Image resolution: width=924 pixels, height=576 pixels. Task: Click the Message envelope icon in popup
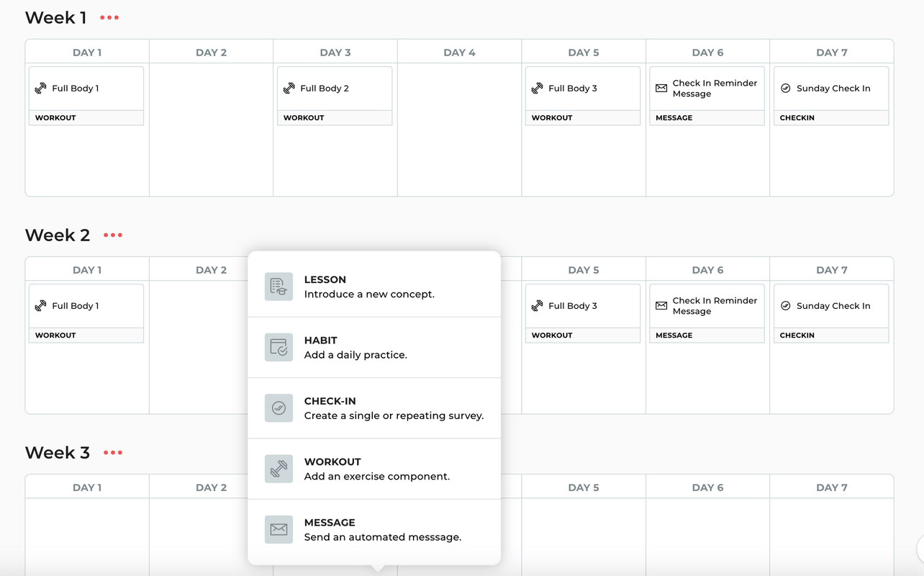278,529
